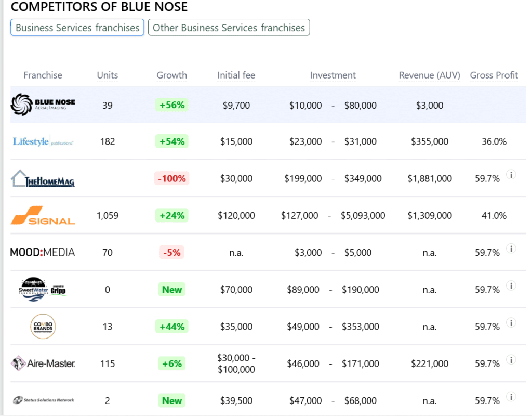Click info icon in TheHomeMag row
532x416 pixels.
[x=511, y=175]
